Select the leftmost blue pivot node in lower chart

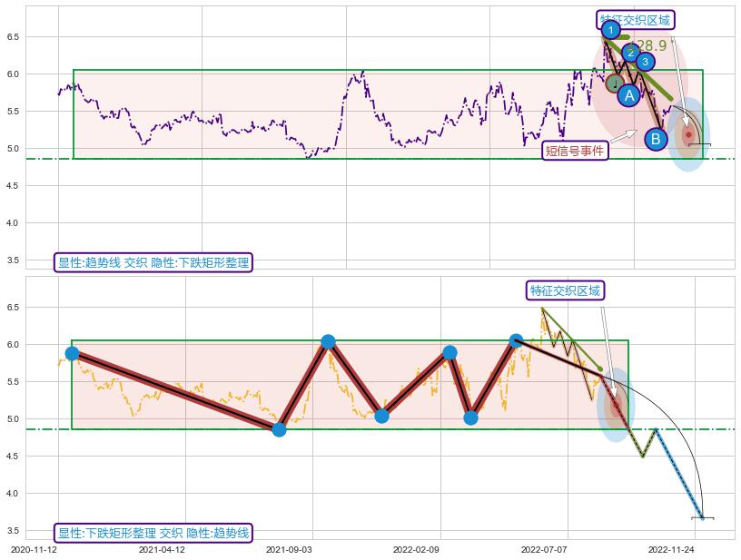point(73,354)
